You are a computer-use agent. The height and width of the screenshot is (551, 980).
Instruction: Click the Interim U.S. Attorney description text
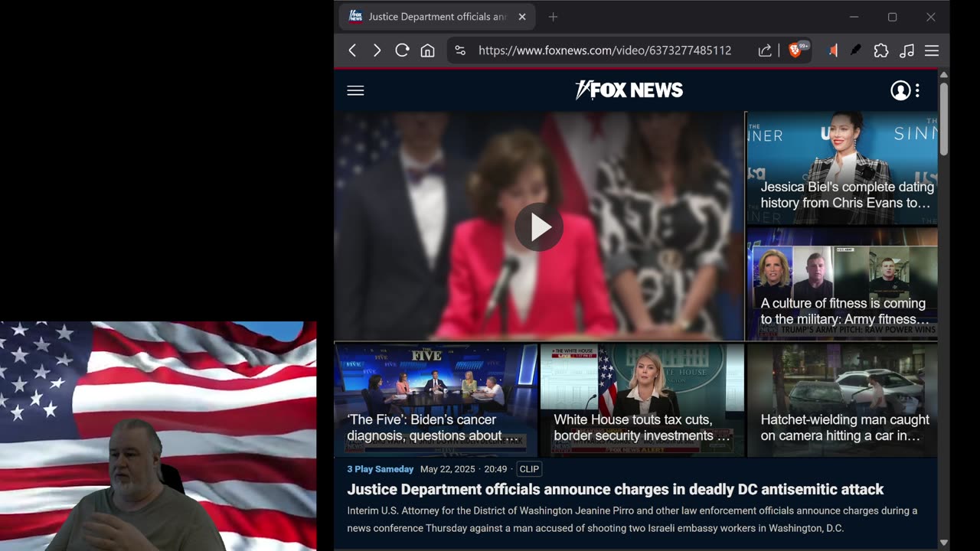pos(632,520)
